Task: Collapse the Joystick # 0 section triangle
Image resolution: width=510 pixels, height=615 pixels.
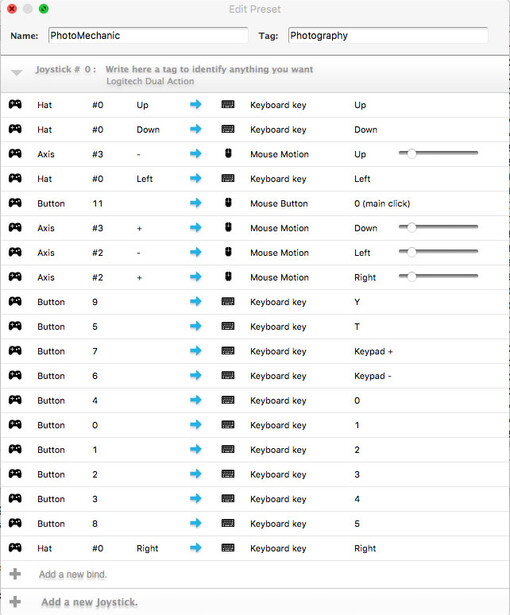Action: [16, 73]
